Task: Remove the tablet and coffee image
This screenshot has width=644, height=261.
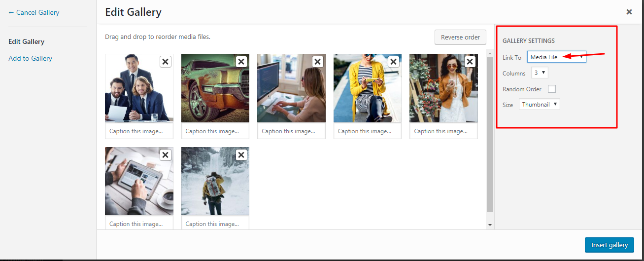Action: click(166, 155)
